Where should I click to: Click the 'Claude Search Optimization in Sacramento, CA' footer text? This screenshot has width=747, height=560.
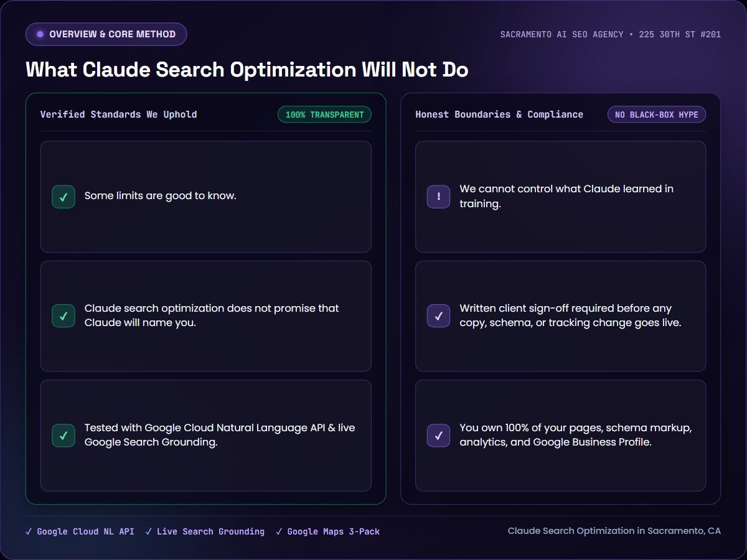(614, 531)
